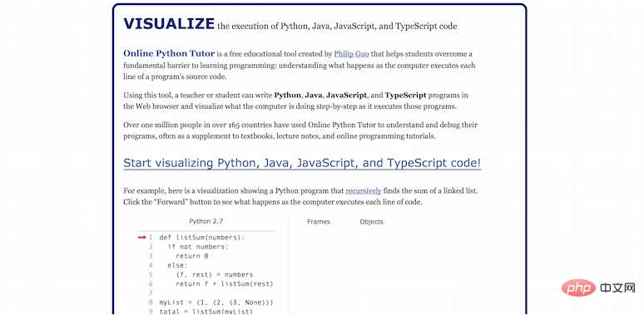644x315 pixels.
Task: Click the Online Python Tutor title text
Action: coord(169,53)
